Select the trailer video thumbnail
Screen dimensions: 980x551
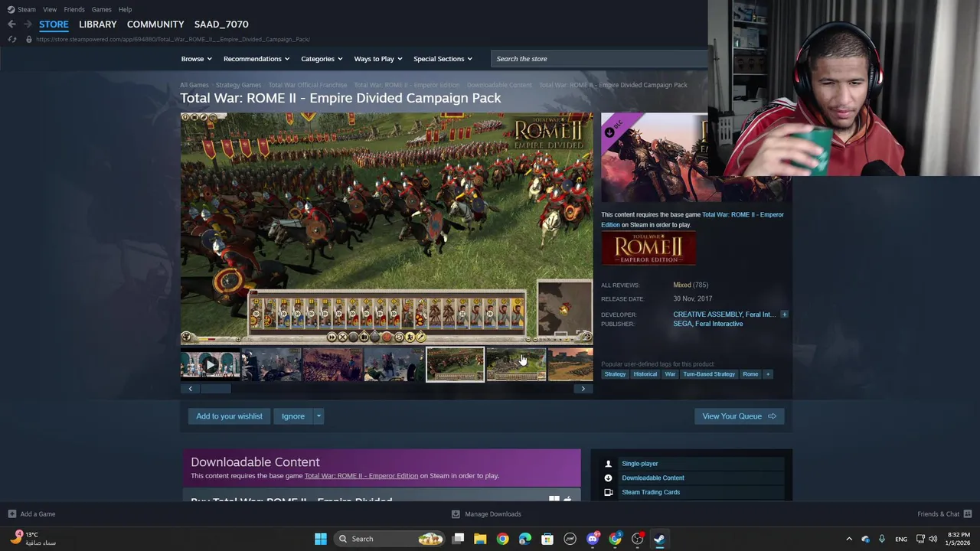click(x=210, y=365)
